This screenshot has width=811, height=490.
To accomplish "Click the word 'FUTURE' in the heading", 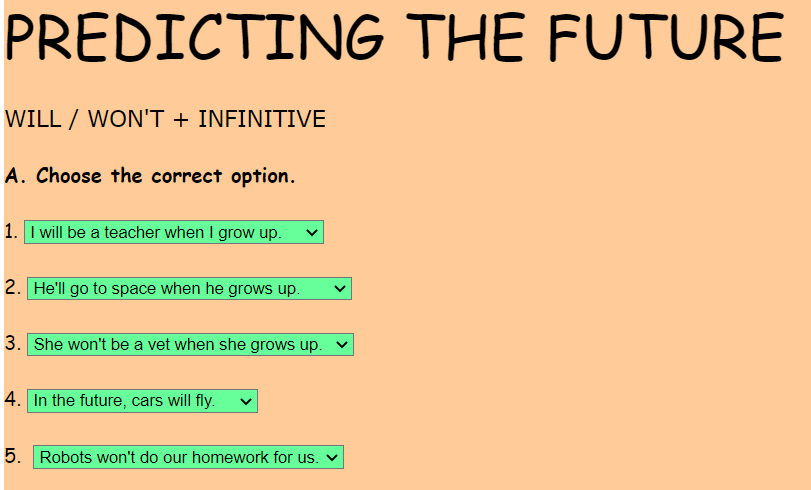I will pos(664,38).
